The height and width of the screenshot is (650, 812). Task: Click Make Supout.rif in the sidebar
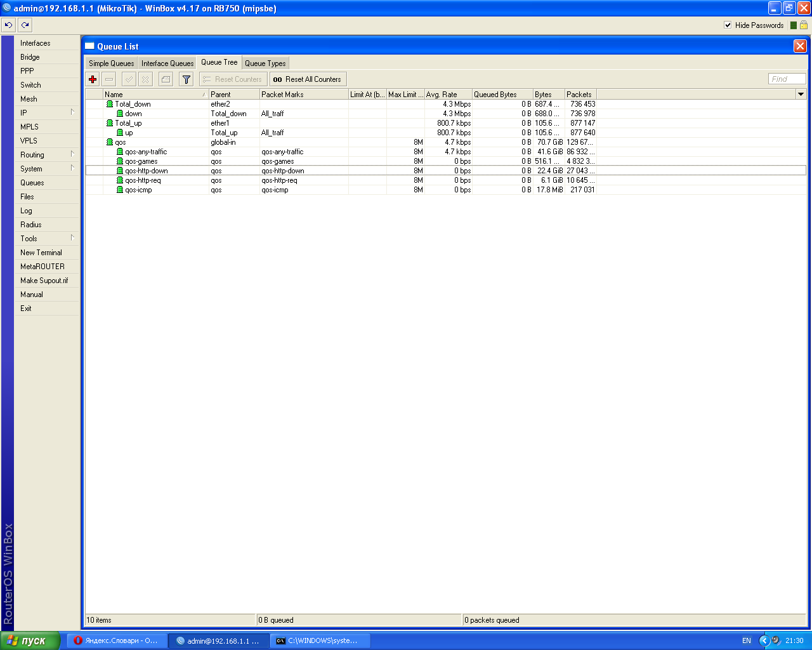coord(48,281)
